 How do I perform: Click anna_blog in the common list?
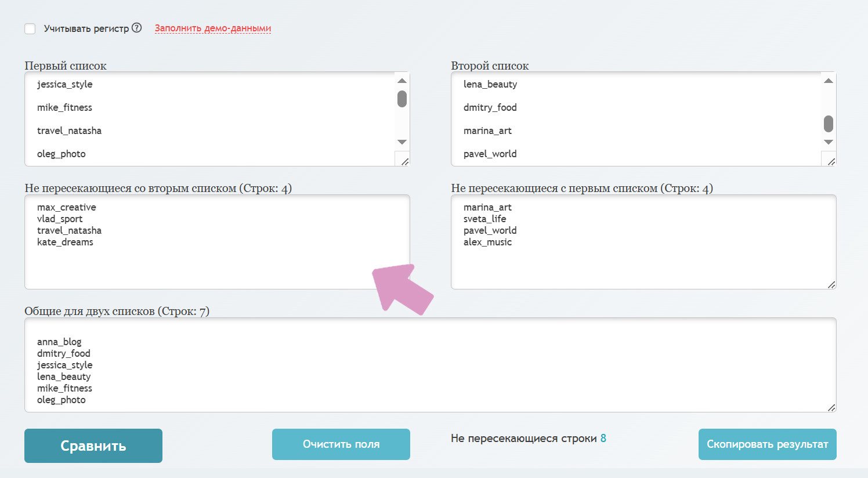tap(60, 342)
